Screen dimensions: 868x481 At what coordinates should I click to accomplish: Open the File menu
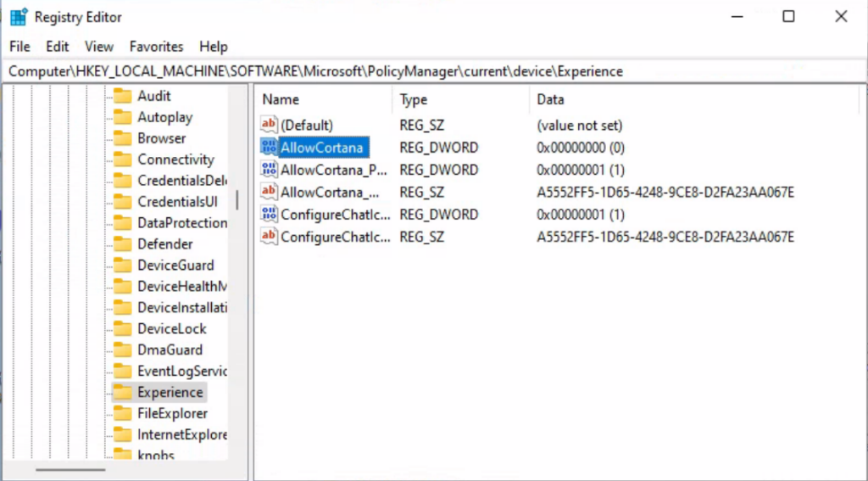(x=20, y=47)
